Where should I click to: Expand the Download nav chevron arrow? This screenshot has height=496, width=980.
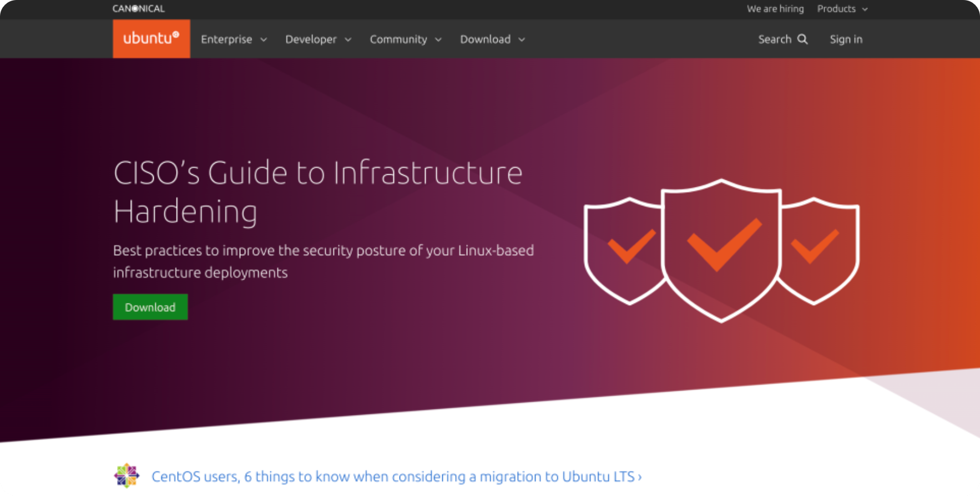[522, 40]
